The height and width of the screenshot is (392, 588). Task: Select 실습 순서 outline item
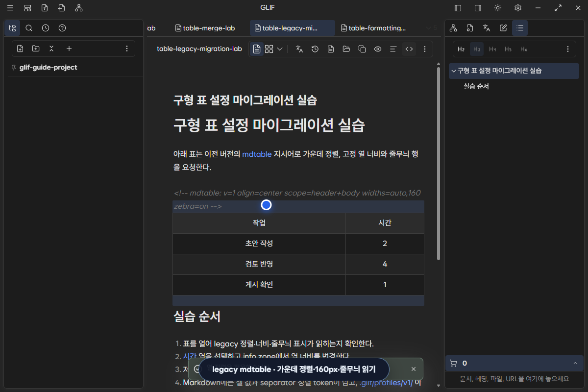pyautogui.click(x=476, y=86)
